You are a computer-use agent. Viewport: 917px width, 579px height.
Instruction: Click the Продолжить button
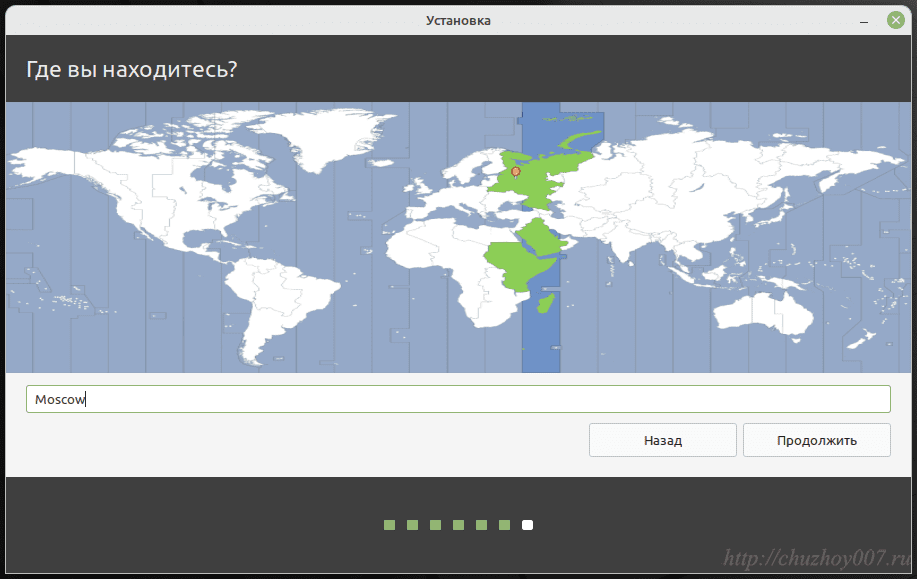coord(816,440)
